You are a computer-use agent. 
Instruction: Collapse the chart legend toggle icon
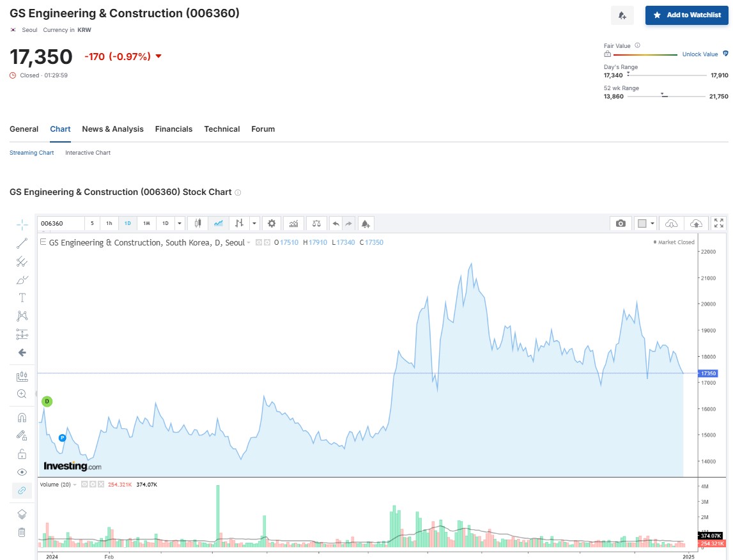[43, 242]
